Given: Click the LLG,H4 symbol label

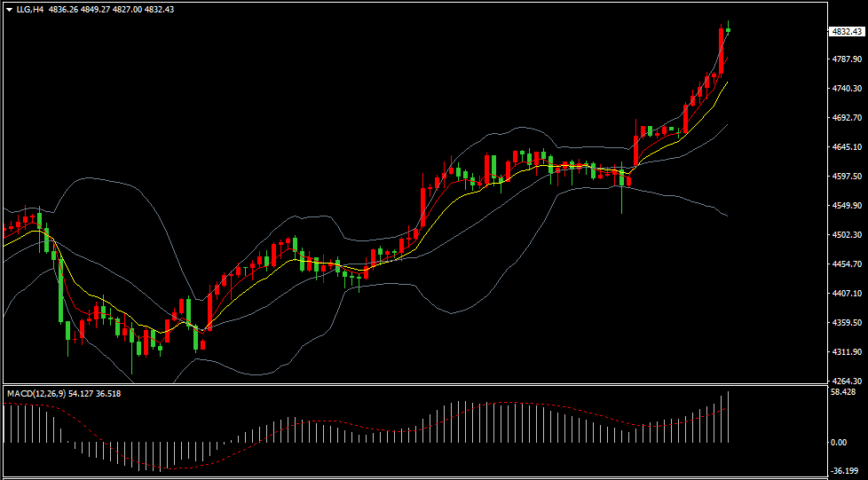Looking at the screenshot, I should [x=30, y=9].
